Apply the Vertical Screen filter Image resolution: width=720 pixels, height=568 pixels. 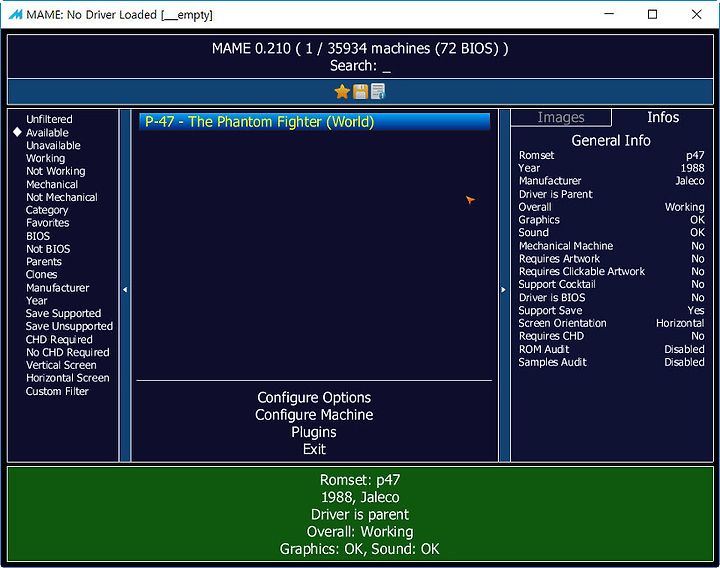click(61, 366)
